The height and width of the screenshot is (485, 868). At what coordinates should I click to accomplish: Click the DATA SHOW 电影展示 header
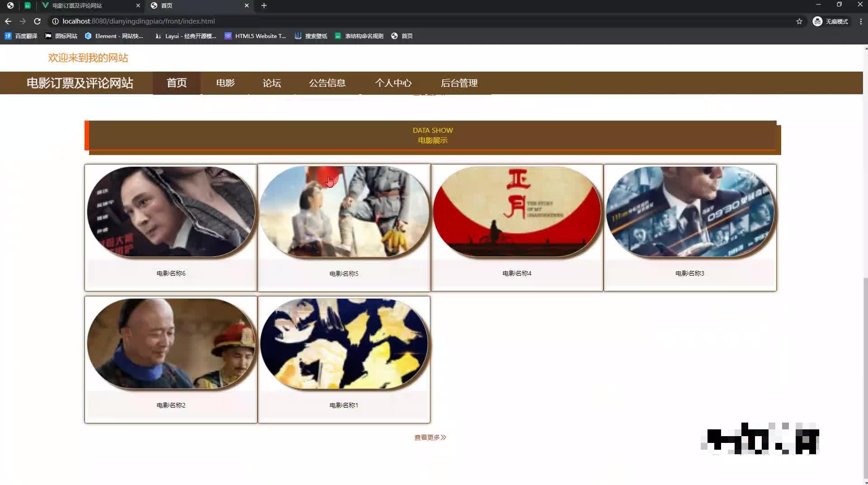pyautogui.click(x=433, y=135)
